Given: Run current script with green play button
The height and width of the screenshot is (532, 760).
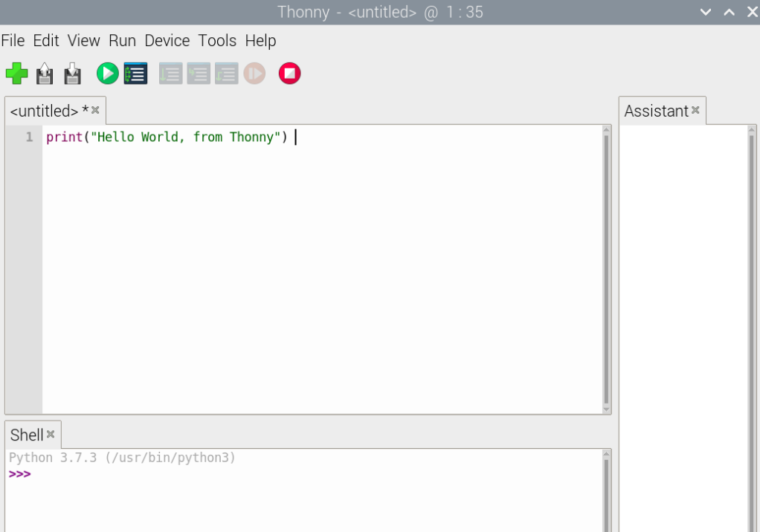Looking at the screenshot, I should point(108,74).
